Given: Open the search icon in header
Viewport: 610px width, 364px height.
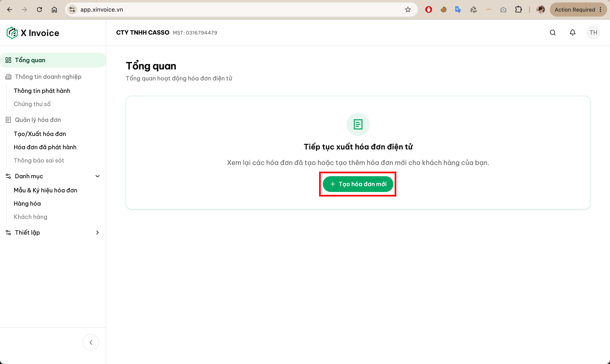Looking at the screenshot, I should coord(553,33).
